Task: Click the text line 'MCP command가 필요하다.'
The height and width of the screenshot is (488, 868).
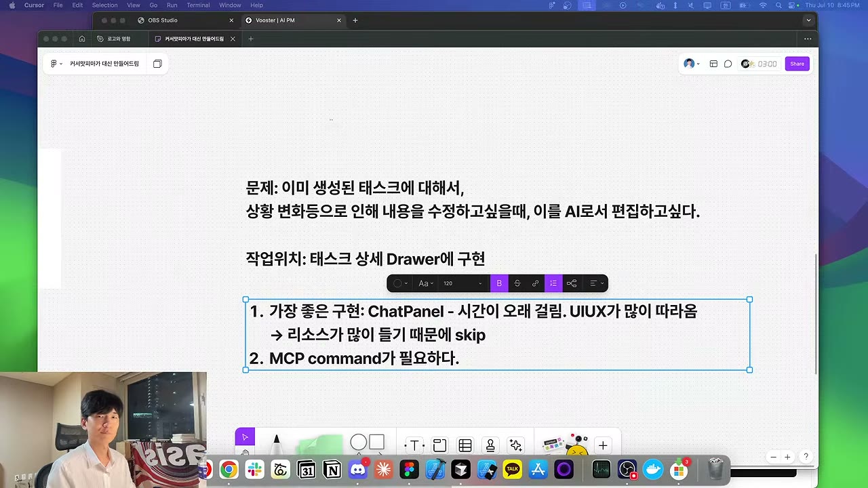Action: click(364, 359)
